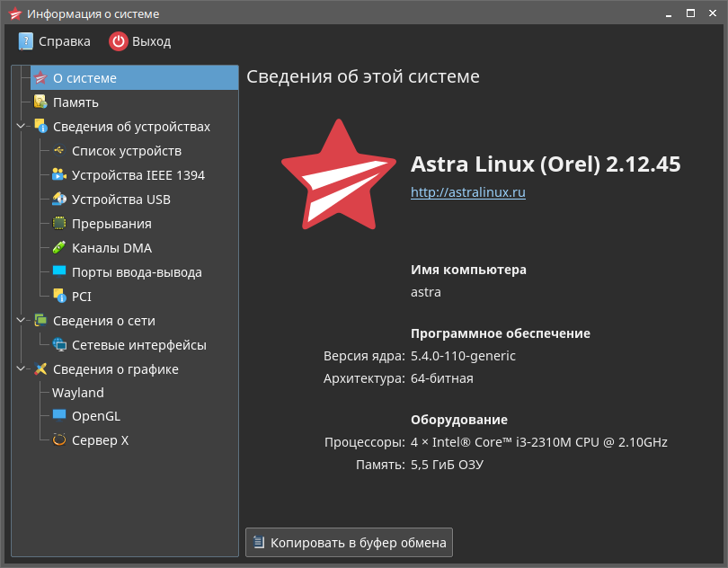Image resolution: width=728 pixels, height=568 pixels.
Task: Collapse the Сведения о сети branch
Action: 21,320
